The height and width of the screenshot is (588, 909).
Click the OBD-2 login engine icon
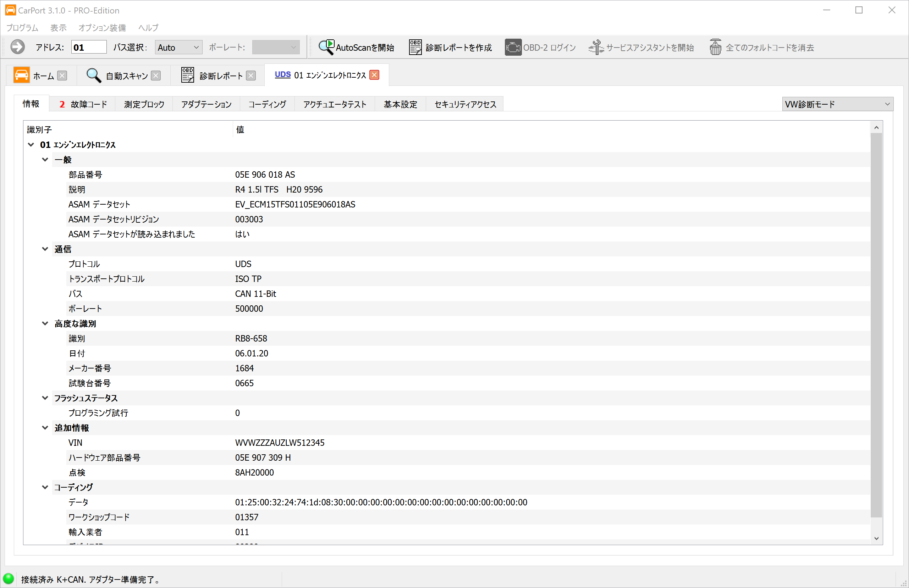pos(513,47)
